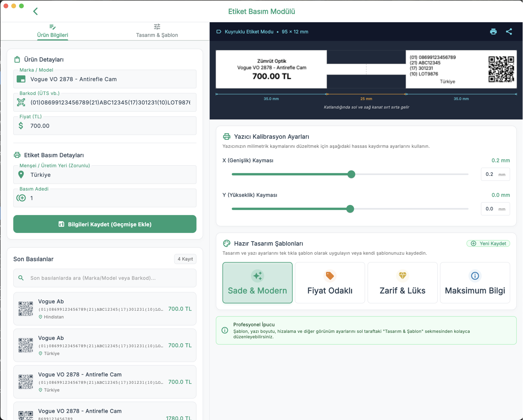Select the Zarif & Lüks template

[x=402, y=283]
